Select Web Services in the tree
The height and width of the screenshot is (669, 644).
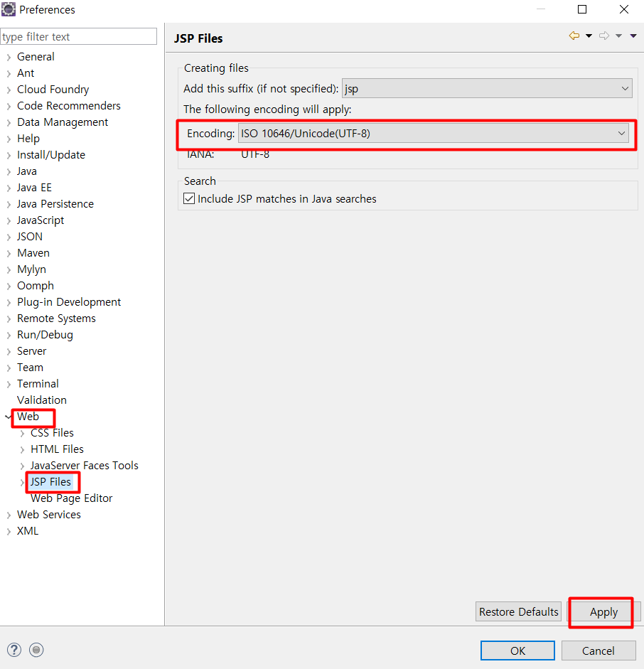48,515
